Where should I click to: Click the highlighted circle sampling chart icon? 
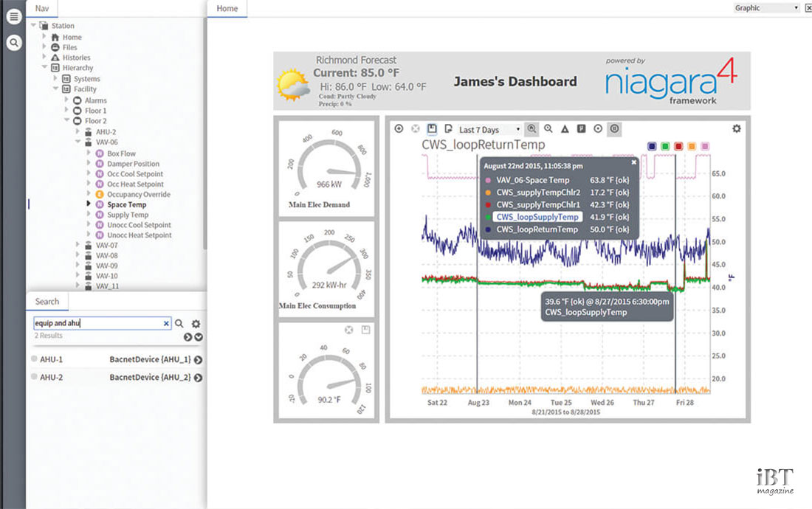pyautogui.click(x=614, y=129)
